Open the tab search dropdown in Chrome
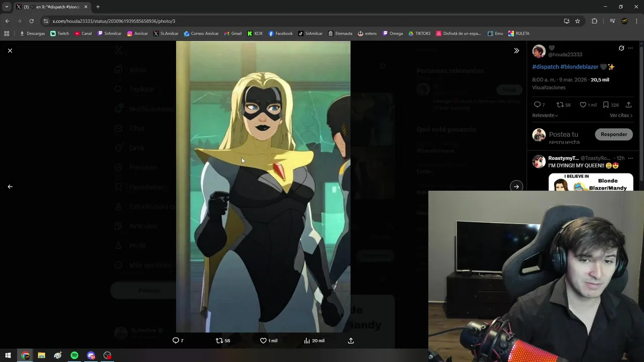644x362 pixels. (x=7, y=7)
